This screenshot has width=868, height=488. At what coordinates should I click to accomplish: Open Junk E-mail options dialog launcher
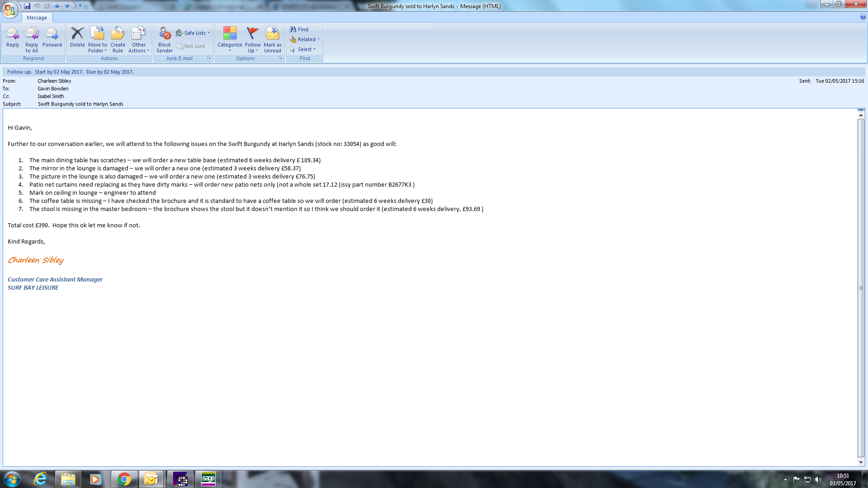(209, 58)
